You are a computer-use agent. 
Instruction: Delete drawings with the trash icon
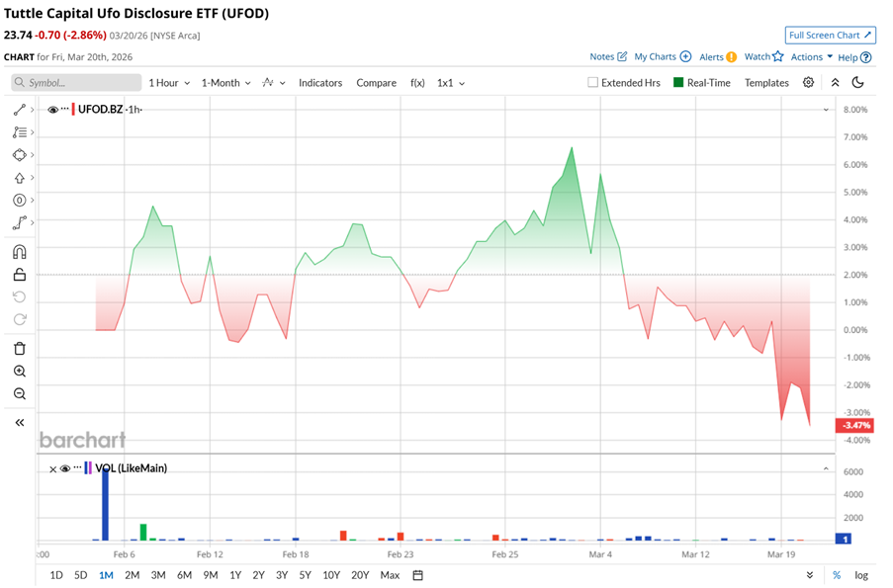(x=20, y=349)
